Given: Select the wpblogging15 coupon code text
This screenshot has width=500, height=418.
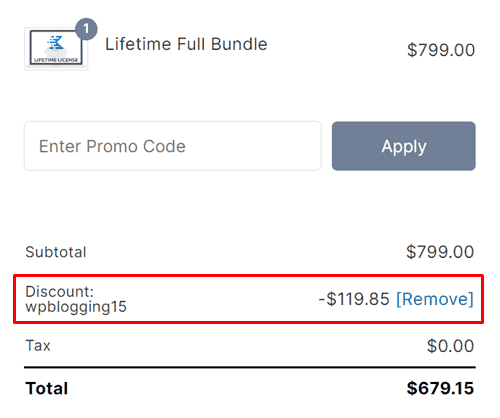Looking at the screenshot, I should tap(76, 307).
